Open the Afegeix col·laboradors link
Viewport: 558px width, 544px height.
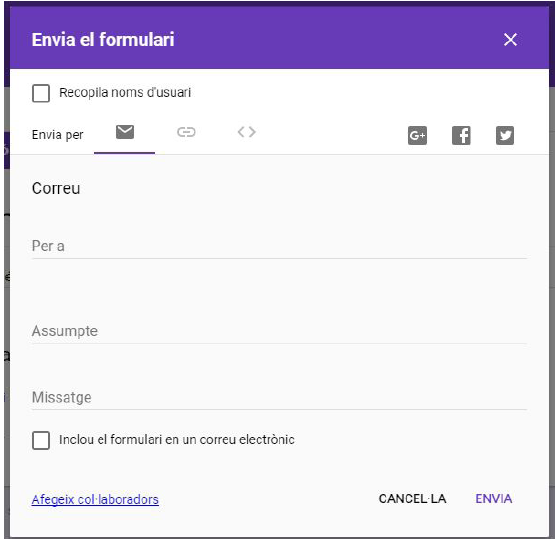click(95, 500)
